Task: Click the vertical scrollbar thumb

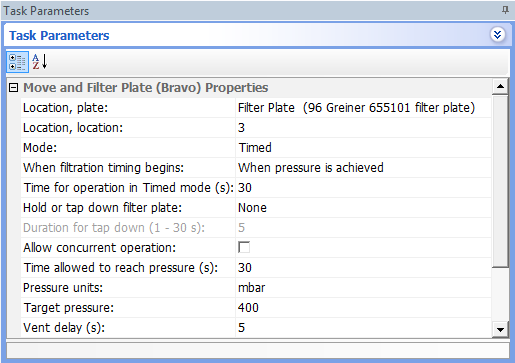Action: point(500,181)
